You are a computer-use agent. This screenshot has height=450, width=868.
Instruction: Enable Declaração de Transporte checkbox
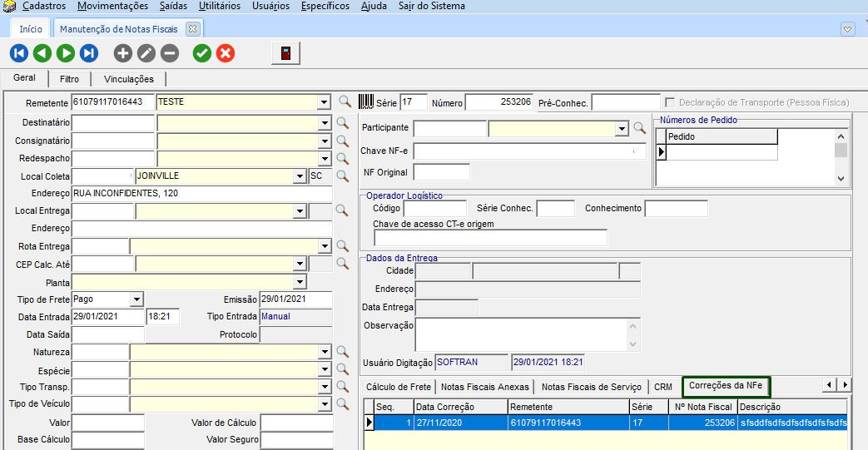[671, 102]
